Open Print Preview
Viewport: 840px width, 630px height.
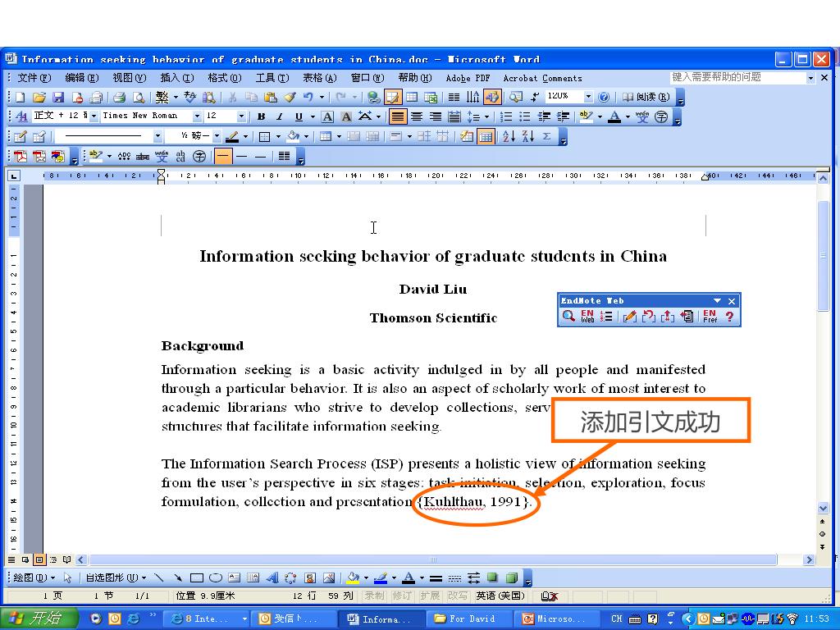tap(138, 97)
